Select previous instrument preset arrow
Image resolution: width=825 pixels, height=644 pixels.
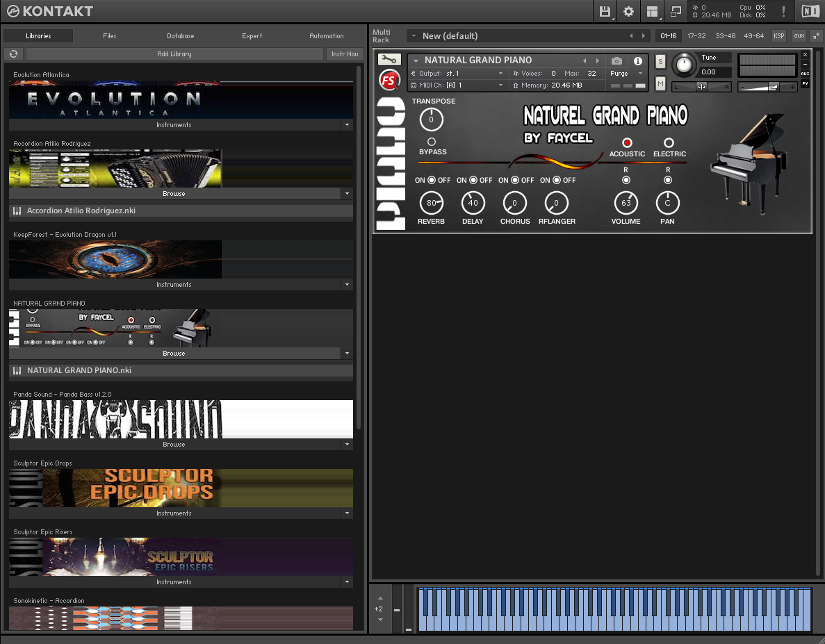tap(585, 60)
